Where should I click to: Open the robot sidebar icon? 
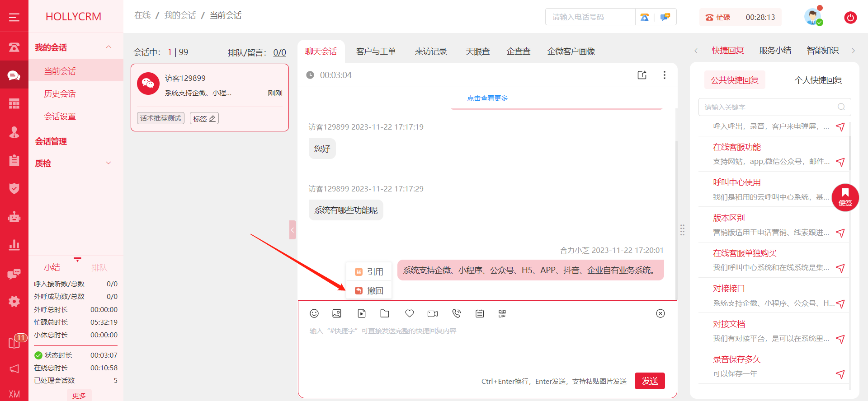coord(14,217)
